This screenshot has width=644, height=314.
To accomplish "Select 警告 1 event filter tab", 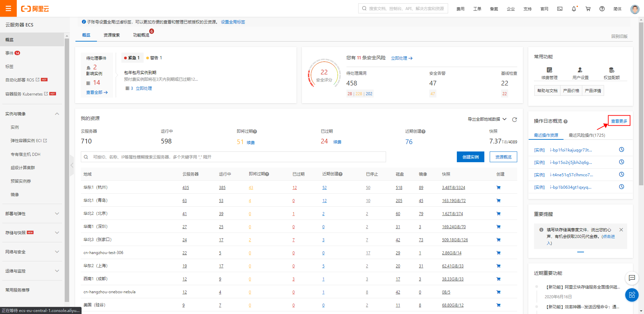I will [154, 58].
